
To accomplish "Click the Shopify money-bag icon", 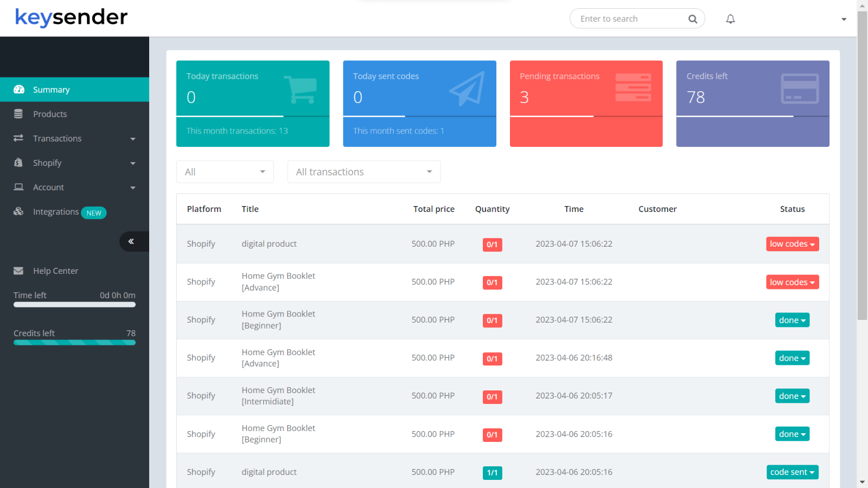I will [x=18, y=163].
